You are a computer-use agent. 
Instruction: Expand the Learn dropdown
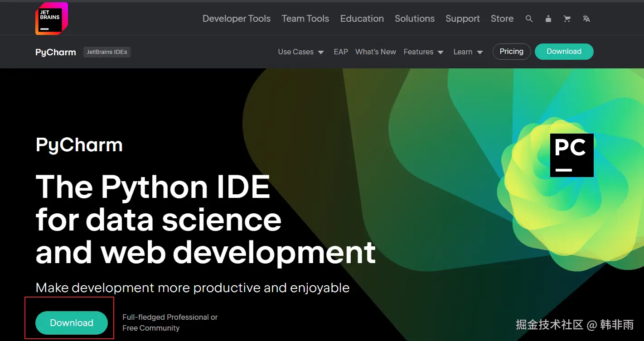pyautogui.click(x=468, y=52)
